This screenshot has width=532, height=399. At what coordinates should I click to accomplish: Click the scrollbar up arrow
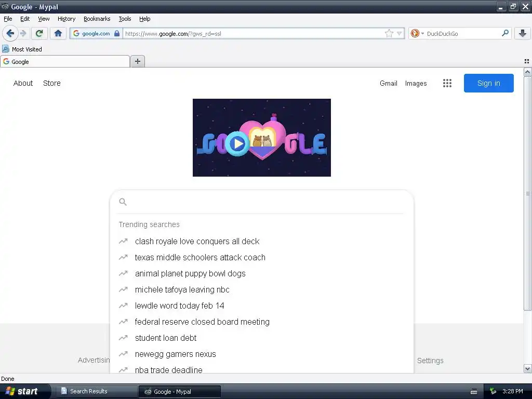click(527, 72)
